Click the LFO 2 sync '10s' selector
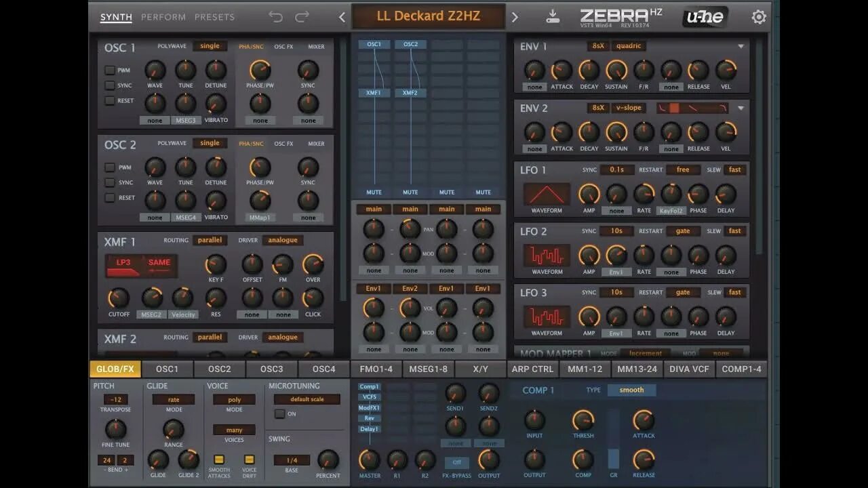 pos(616,230)
